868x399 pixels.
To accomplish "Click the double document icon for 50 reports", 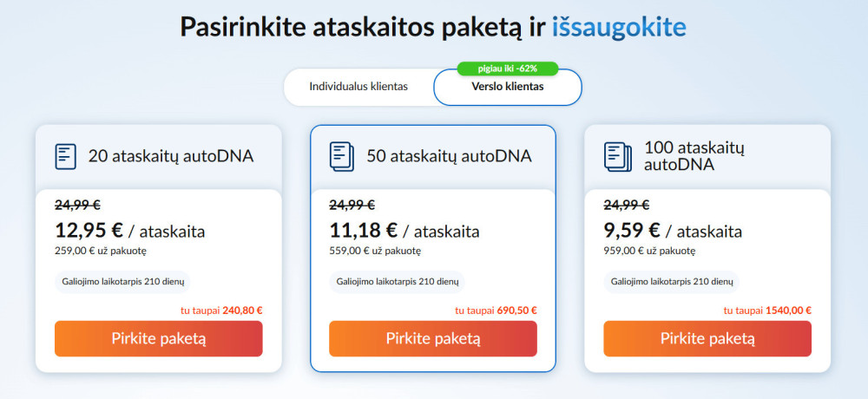I will tap(342, 156).
